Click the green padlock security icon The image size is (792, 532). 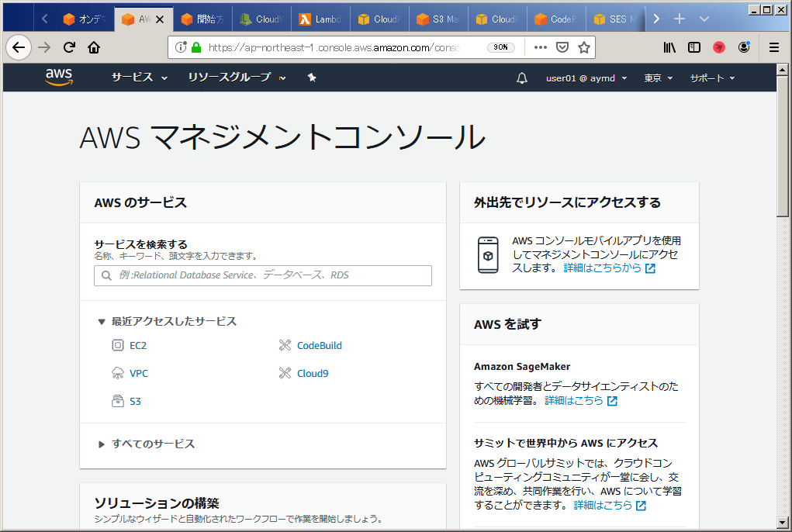coord(196,47)
